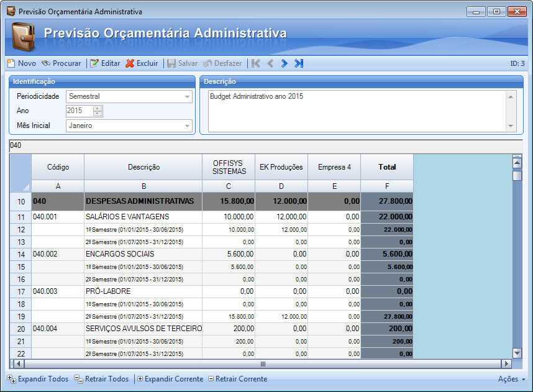533x392 pixels.
Task: Click code cell 040.004
Action: 58,329
